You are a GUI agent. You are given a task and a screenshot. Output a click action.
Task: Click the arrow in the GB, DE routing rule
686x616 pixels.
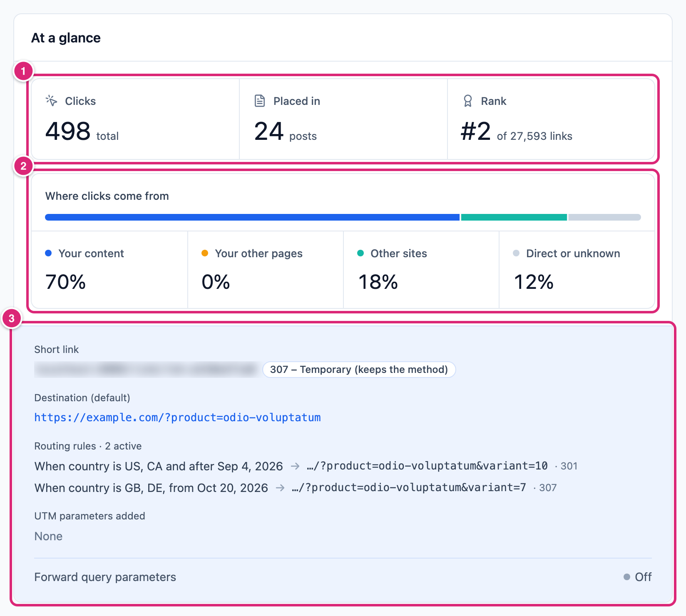[x=280, y=488]
